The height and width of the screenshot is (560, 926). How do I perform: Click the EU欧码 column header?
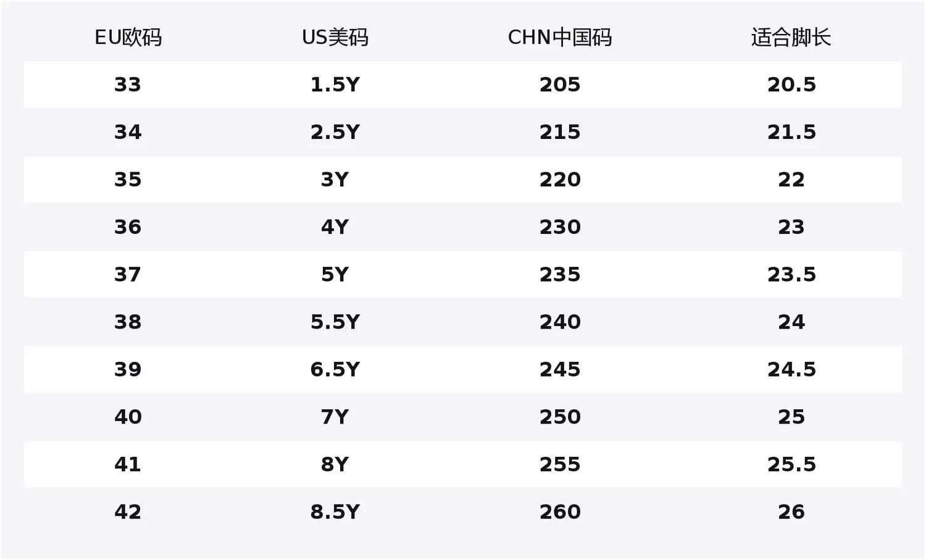coord(128,38)
